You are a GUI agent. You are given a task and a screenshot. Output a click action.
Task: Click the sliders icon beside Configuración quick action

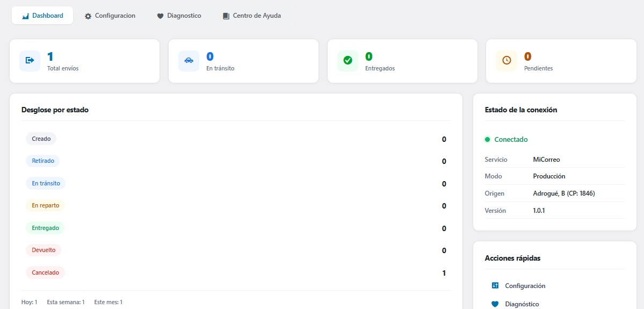495,285
